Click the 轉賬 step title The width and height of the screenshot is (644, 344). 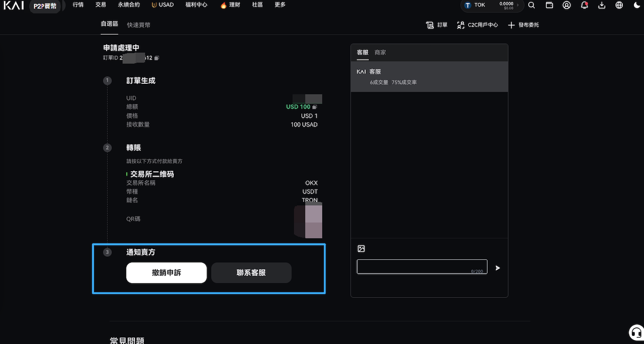[134, 148]
